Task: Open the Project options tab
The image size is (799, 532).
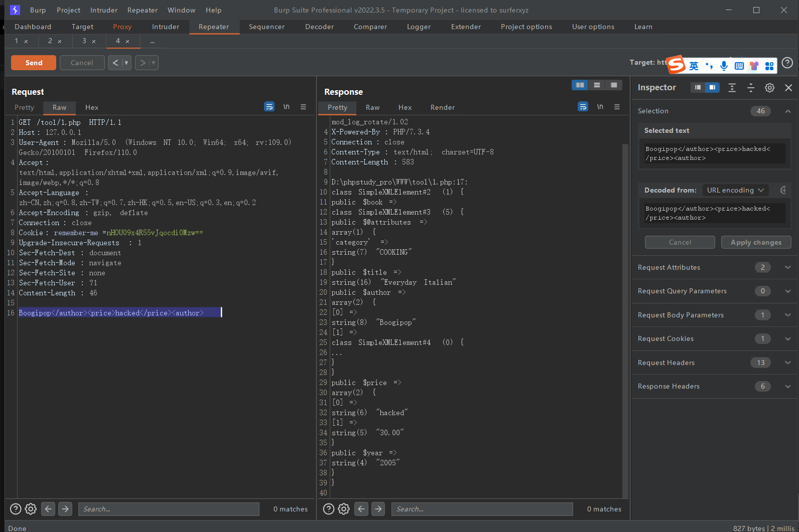Action: 526,27
